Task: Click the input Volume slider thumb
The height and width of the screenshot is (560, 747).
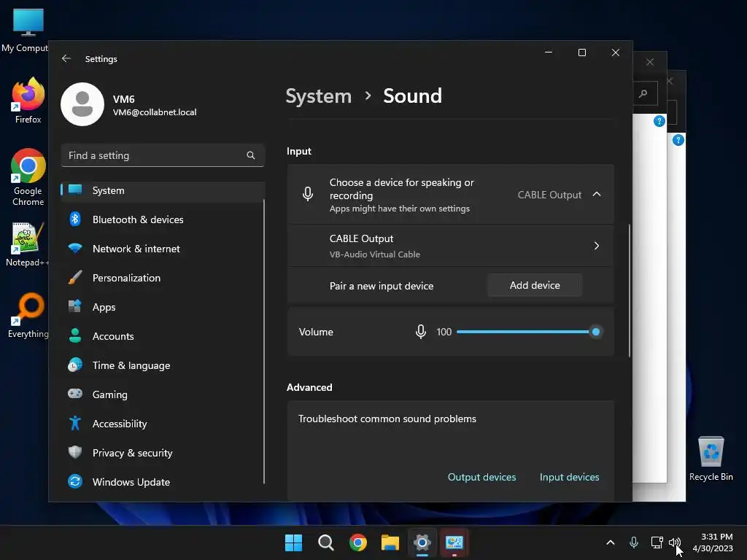Action: pos(595,332)
